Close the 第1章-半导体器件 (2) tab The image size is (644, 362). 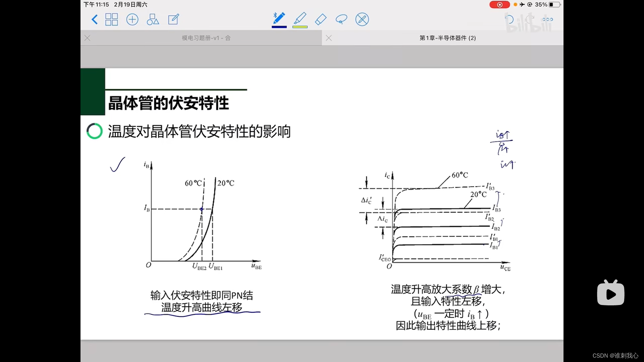tap(329, 38)
